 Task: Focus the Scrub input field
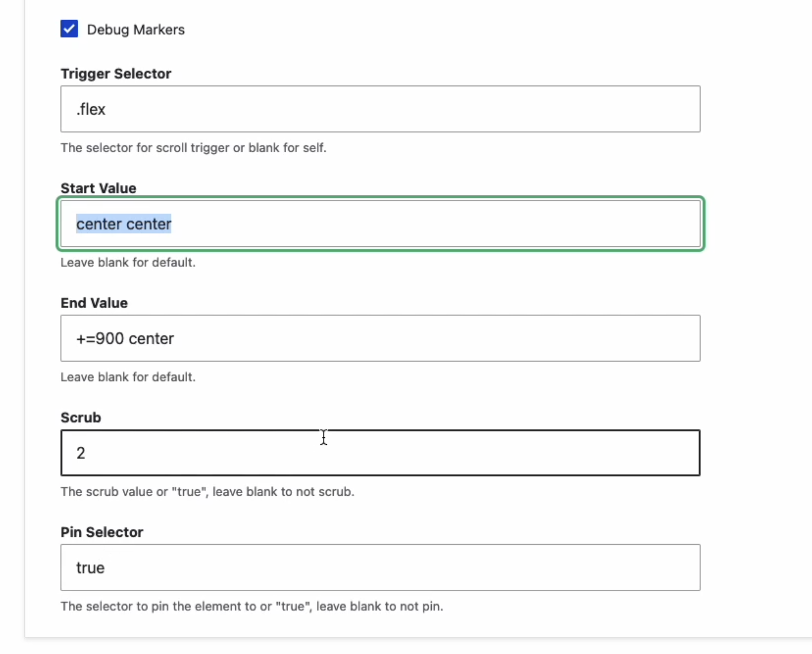point(380,453)
